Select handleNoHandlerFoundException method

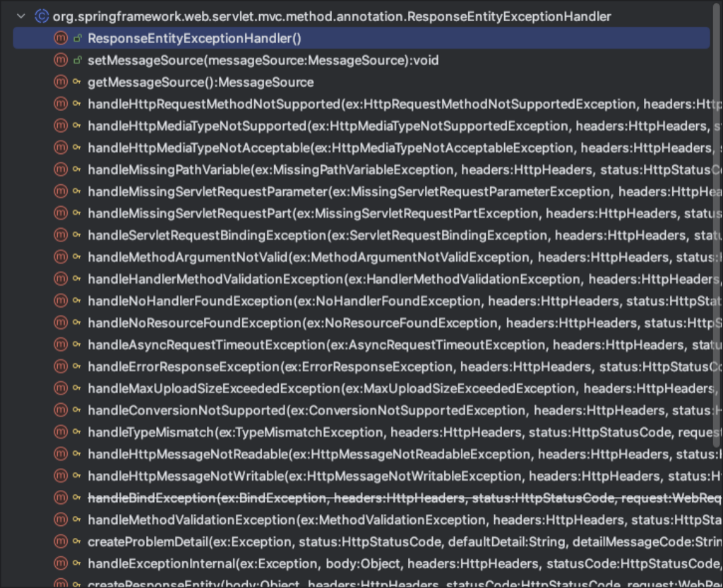click(x=361, y=301)
